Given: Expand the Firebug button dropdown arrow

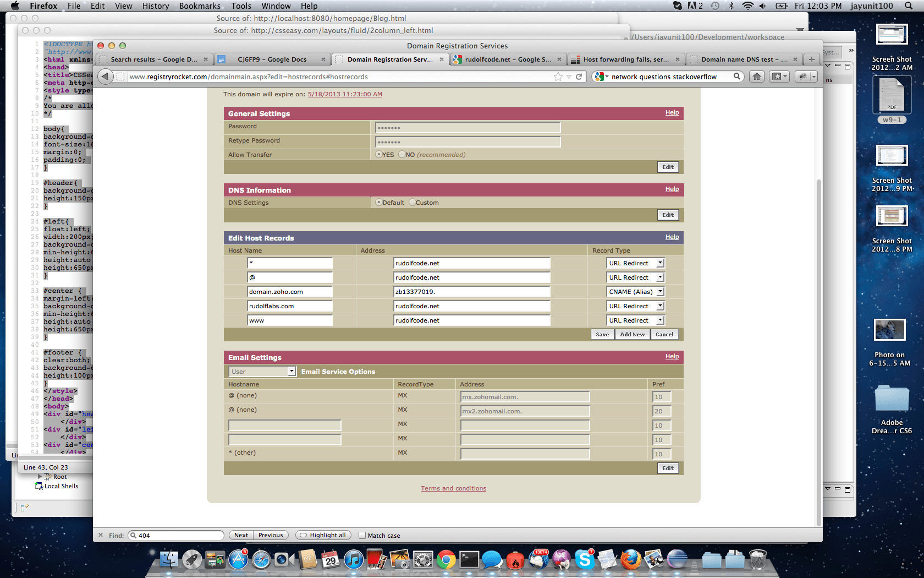Looking at the screenshot, I should (x=813, y=77).
